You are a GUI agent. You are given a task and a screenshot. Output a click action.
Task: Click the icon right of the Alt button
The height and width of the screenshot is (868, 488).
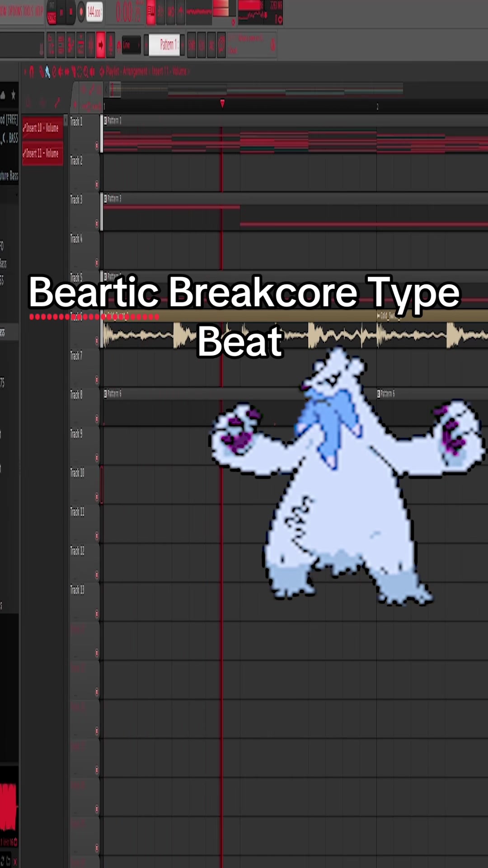221,45
